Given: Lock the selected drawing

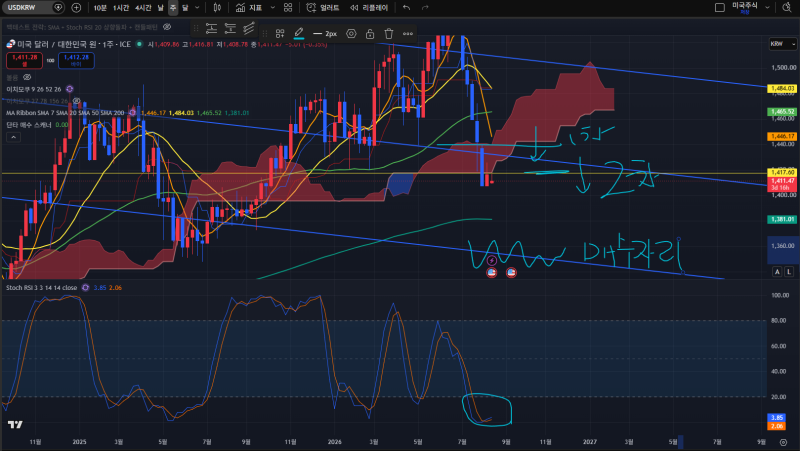Looking at the screenshot, I should pyautogui.click(x=370, y=34).
